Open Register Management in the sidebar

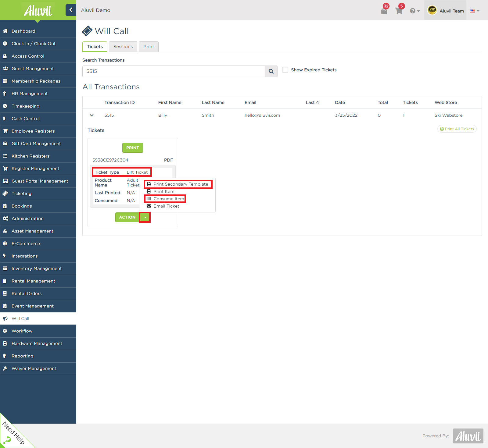coord(38,169)
